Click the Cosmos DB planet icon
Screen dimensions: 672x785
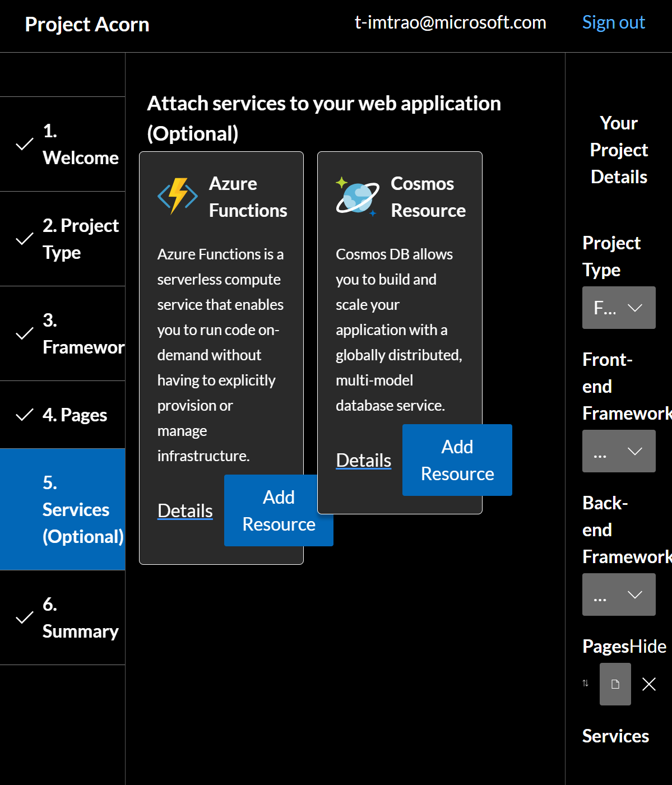357,197
